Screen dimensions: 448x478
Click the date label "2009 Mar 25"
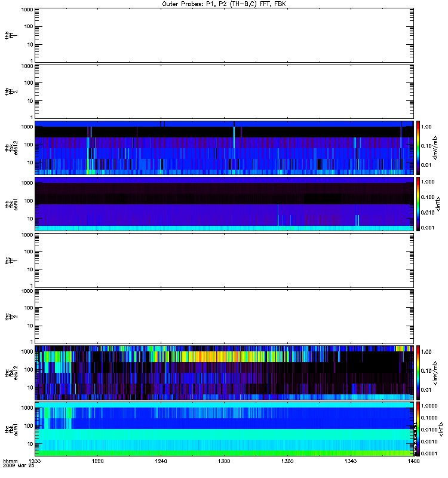pyautogui.click(x=19, y=465)
